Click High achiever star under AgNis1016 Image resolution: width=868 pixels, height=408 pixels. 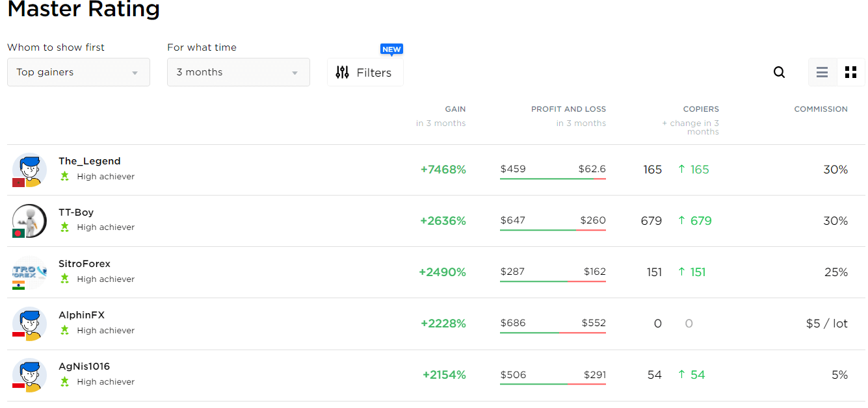point(64,381)
